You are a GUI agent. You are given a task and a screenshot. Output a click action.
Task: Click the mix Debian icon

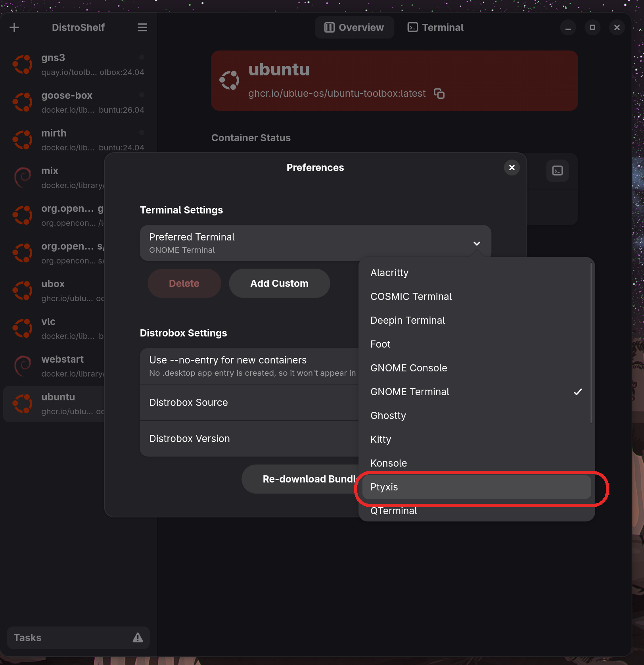coord(23,177)
